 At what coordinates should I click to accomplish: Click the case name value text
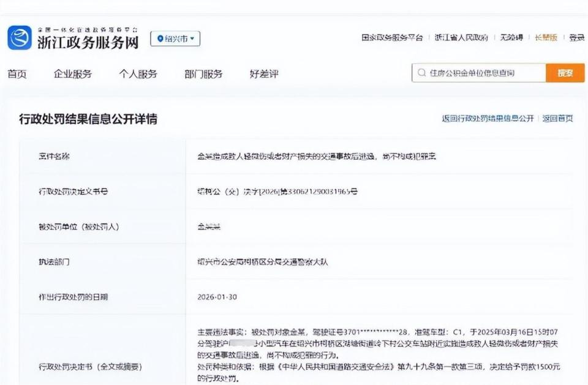[317, 156]
